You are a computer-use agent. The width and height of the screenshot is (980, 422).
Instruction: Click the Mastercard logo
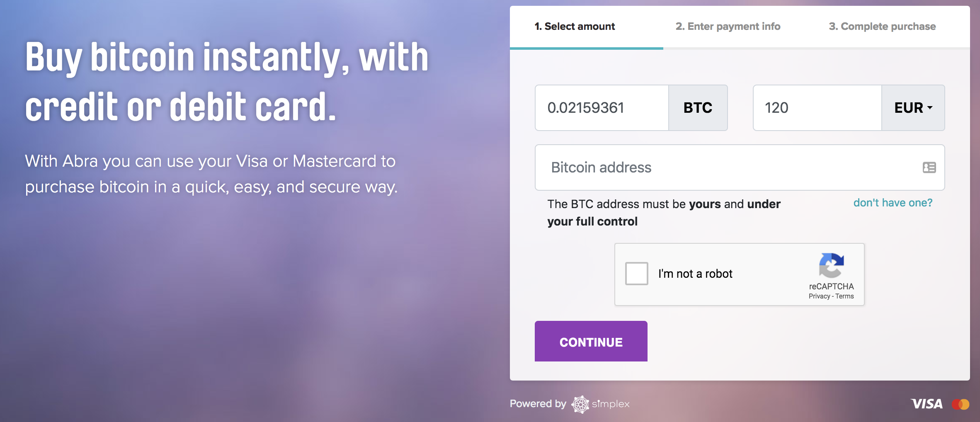(960, 404)
